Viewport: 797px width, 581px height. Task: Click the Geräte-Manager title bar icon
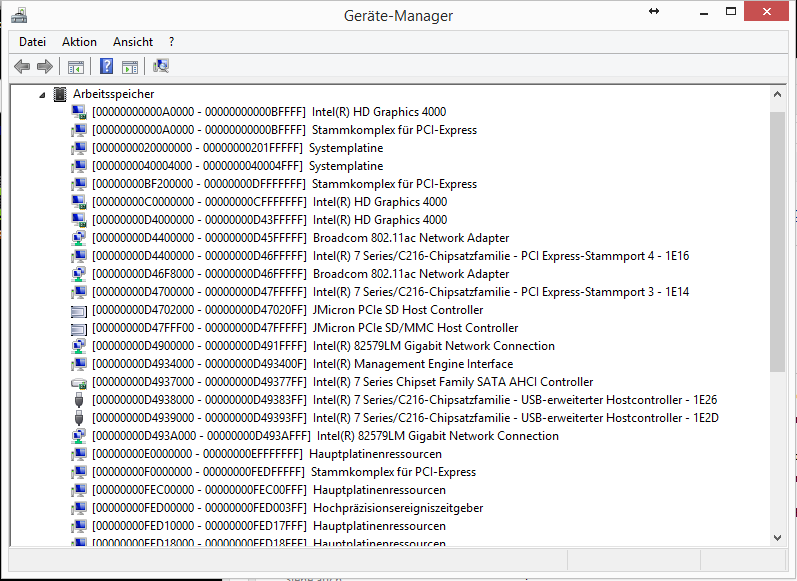click(x=19, y=15)
